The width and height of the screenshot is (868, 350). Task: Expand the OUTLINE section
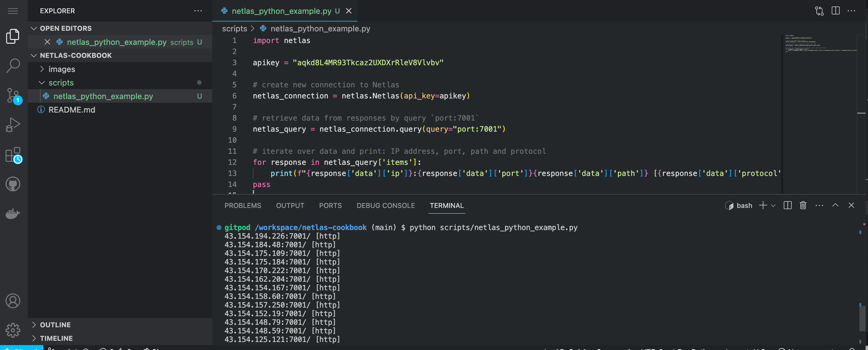pos(55,324)
